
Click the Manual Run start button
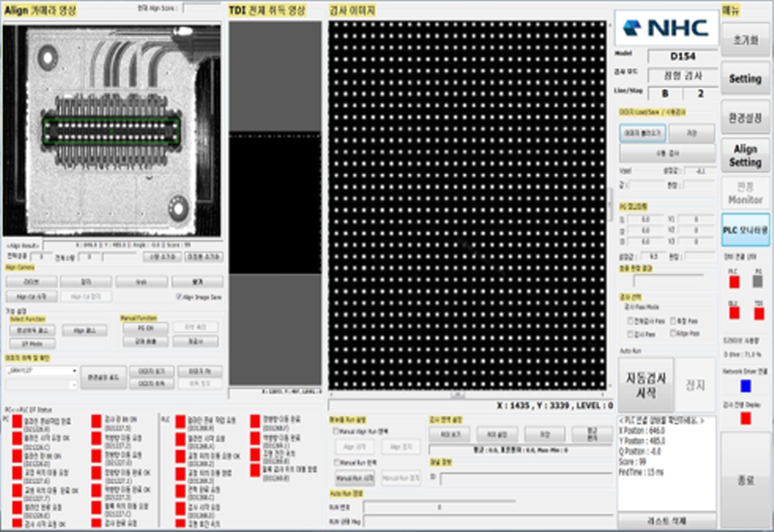[x=354, y=477]
